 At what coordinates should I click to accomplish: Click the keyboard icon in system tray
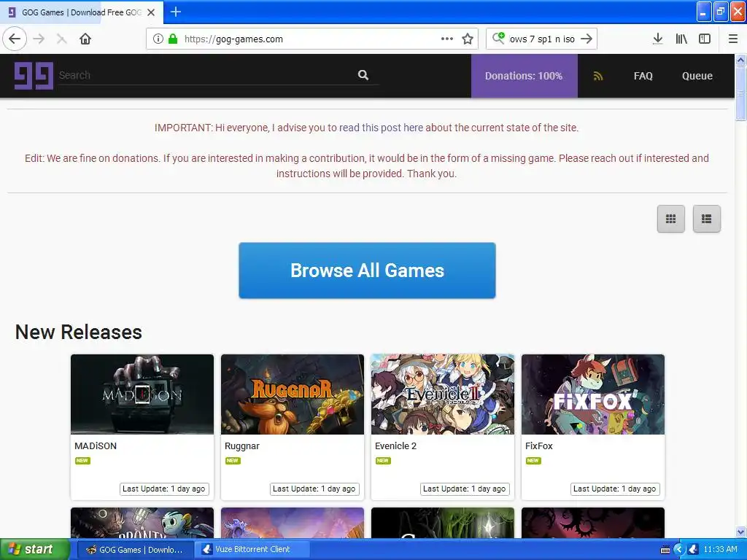665,550
